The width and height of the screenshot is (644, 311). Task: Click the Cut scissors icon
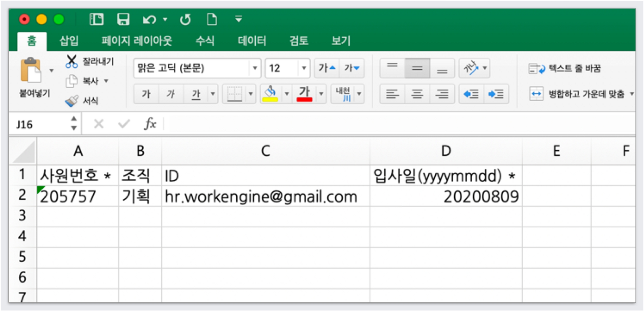click(x=71, y=61)
